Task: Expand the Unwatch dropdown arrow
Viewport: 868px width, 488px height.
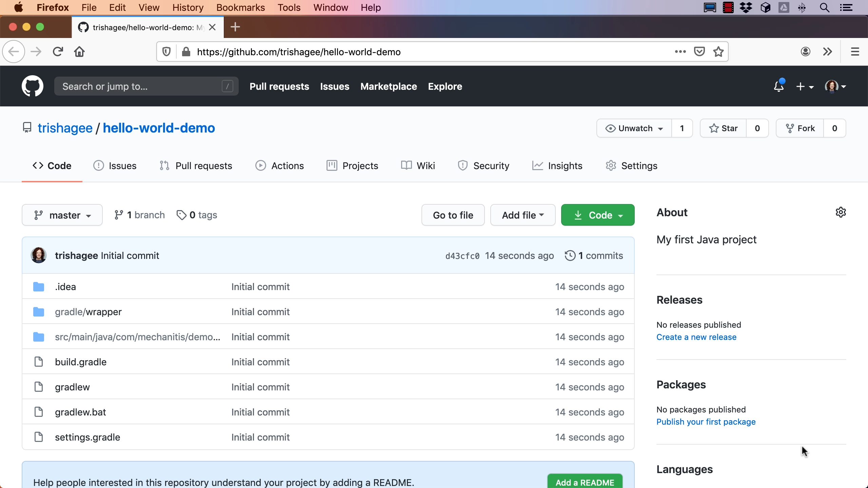Action: (660, 129)
